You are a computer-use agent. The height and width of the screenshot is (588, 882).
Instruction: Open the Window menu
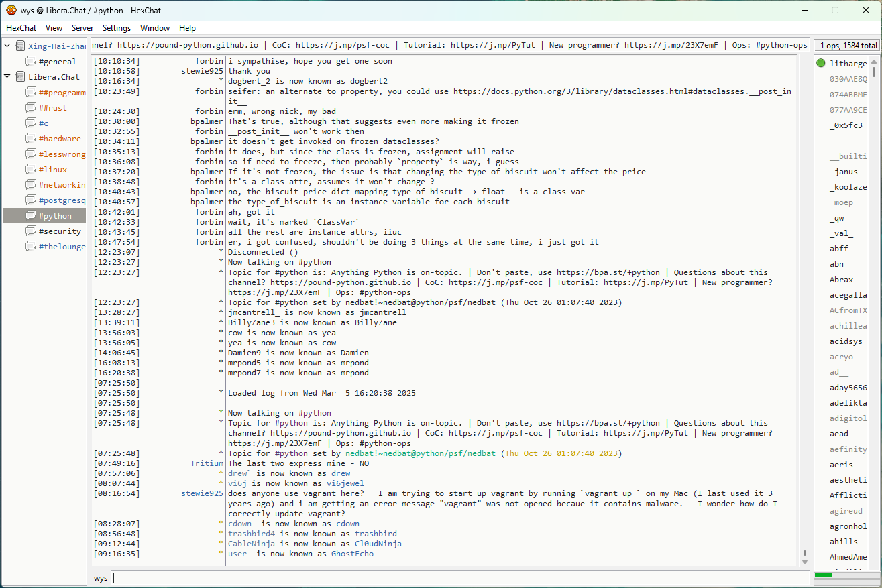point(154,28)
